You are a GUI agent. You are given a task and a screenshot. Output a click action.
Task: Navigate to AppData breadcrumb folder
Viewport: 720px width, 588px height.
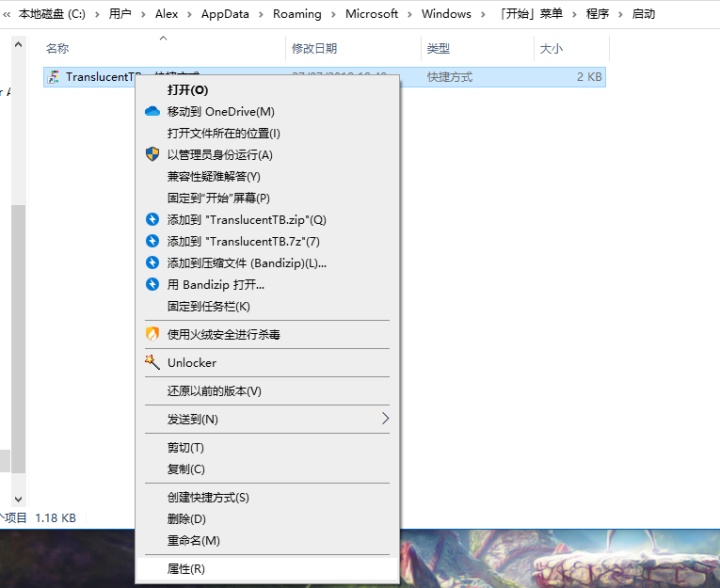coord(225,14)
